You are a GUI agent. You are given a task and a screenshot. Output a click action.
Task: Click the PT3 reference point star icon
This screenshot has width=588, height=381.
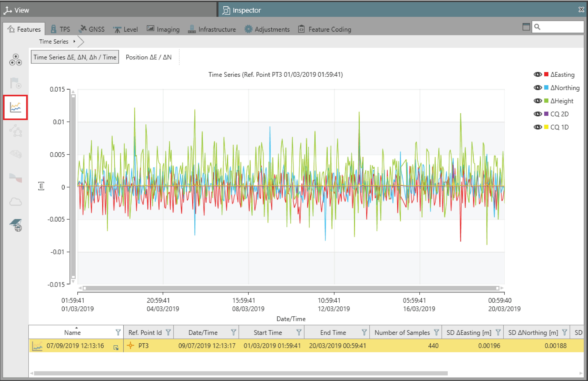[130, 345]
